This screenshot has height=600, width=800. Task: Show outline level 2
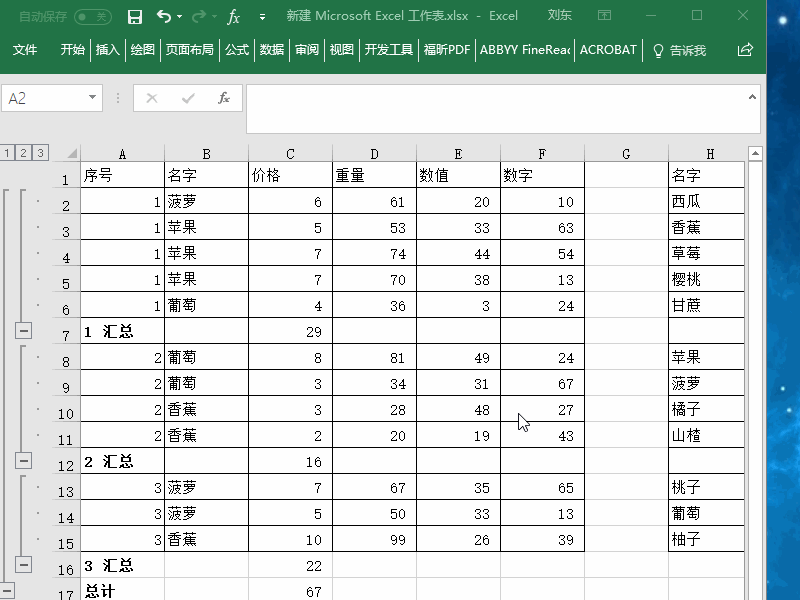pos(23,153)
